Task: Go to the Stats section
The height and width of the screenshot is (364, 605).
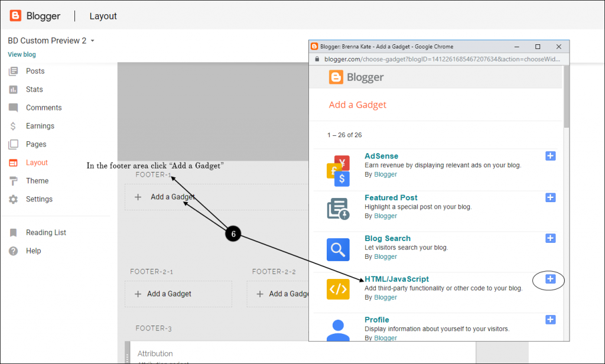Action: [x=34, y=89]
